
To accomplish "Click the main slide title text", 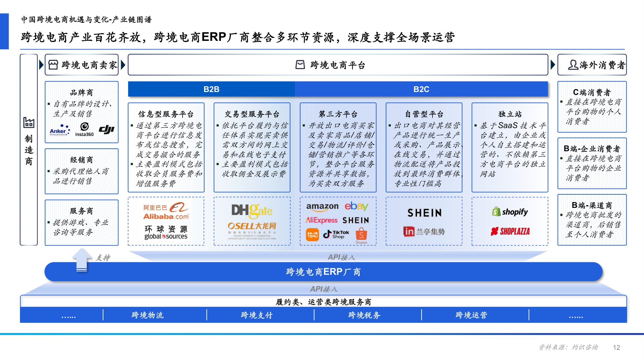I will tap(238, 37).
